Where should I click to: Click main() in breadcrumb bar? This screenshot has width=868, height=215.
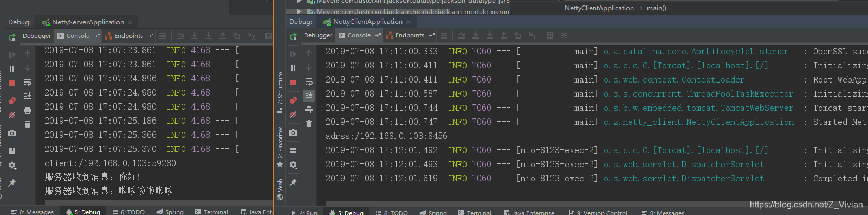point(657,8)
